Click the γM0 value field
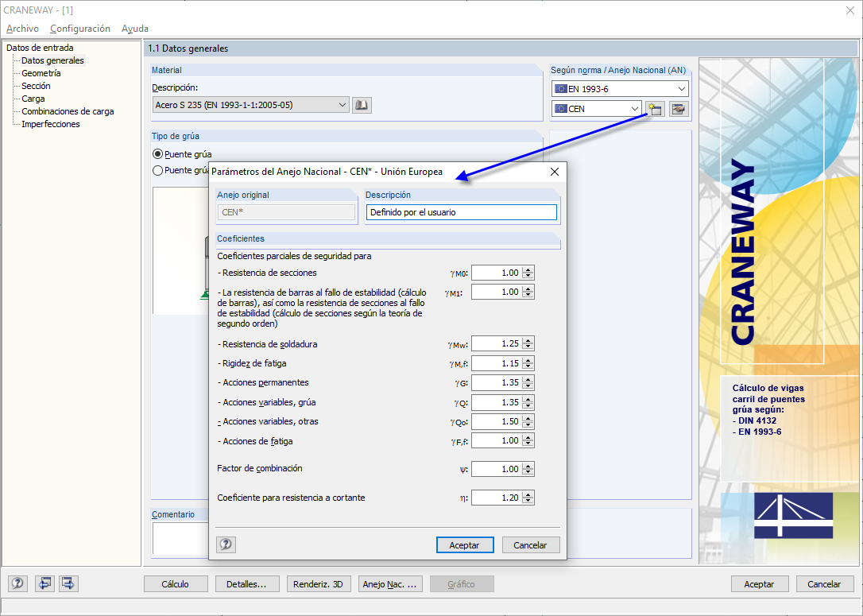Viewport: 863px width, 616px height. tap(497, 273)
